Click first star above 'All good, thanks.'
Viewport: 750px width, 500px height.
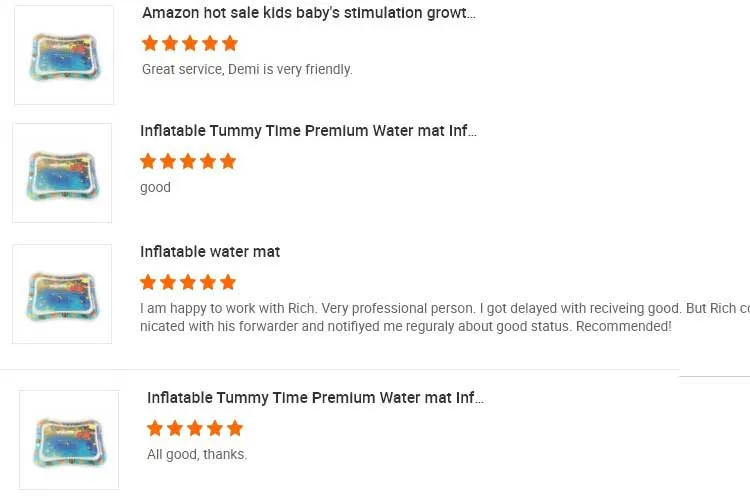[x=155, y=428]
